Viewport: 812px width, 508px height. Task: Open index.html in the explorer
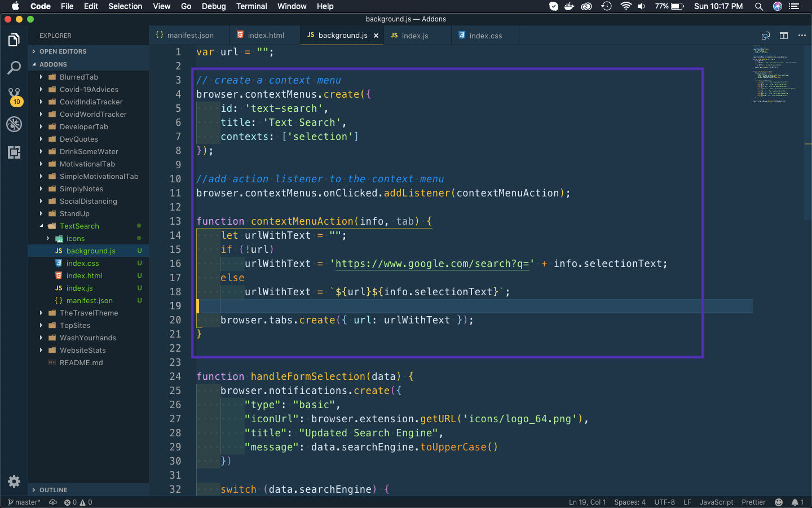(89, 275)
